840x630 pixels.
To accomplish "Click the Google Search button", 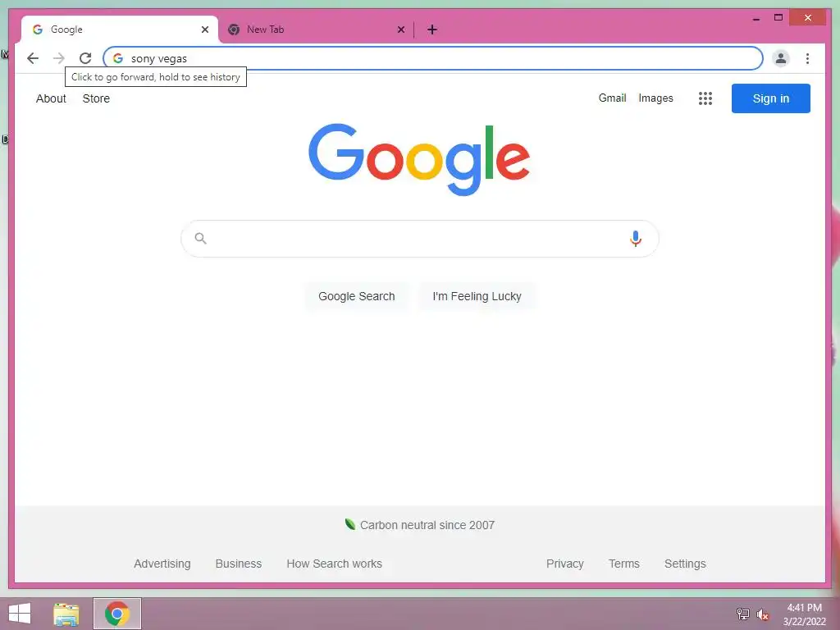I will click(x=356, y=296).
